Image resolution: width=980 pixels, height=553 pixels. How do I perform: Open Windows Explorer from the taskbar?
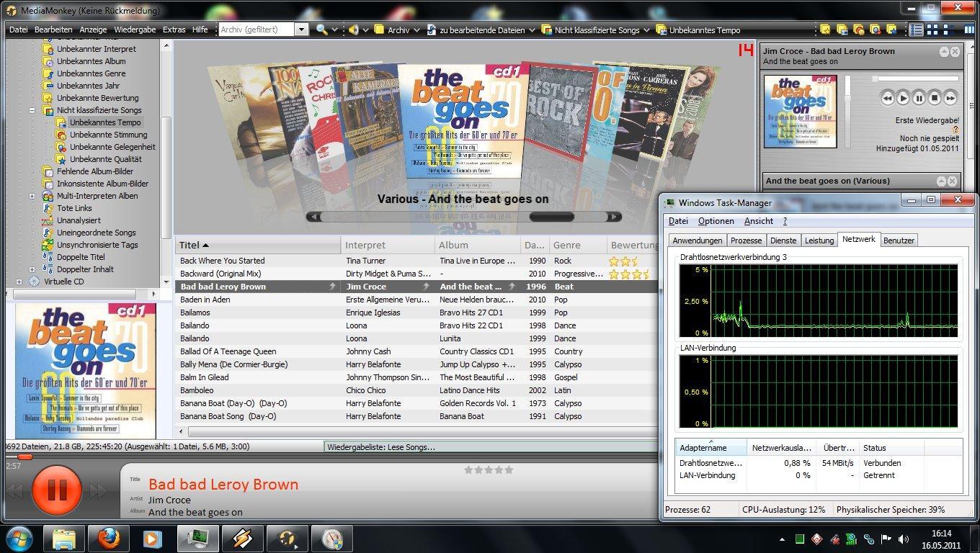click(x=64, y=538)
